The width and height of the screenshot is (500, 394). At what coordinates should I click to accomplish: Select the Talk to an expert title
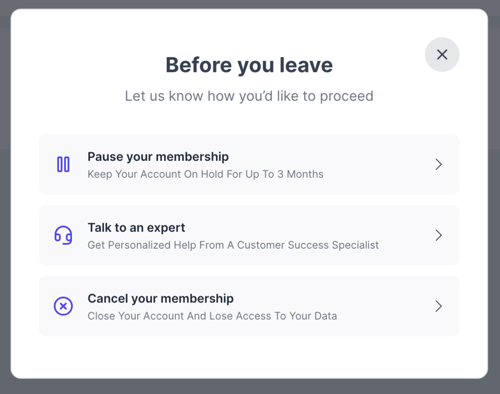pos(136,228)
